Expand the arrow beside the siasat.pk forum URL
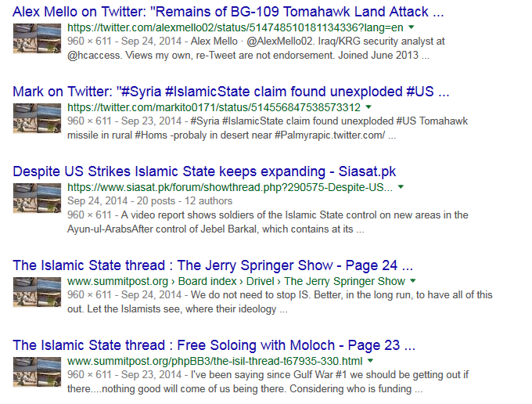The height and width of the screenshot is (404, 532). pyautogui.click(x=401, y=187)
